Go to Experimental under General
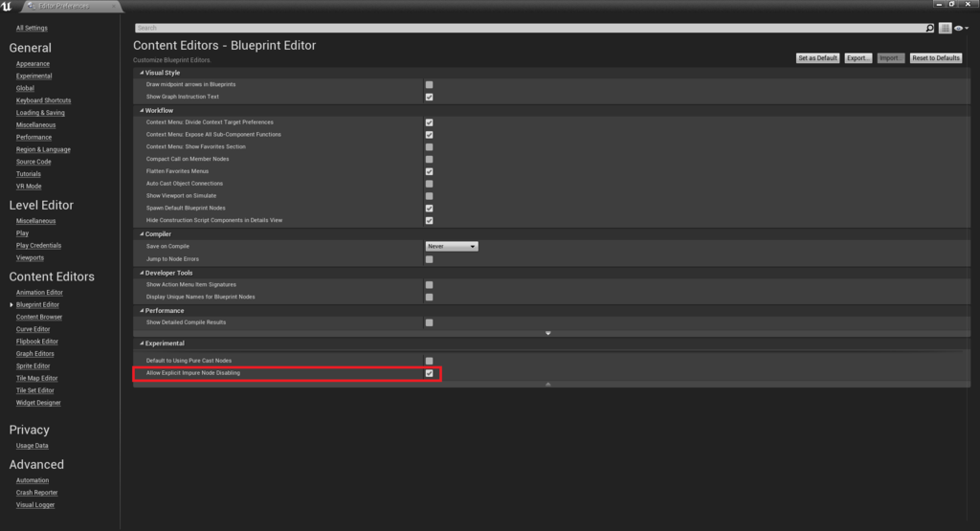 (x=33, y=77)
